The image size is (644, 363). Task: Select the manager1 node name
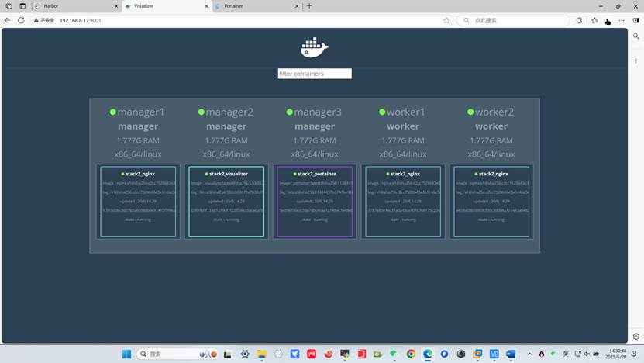coord(141,112)
